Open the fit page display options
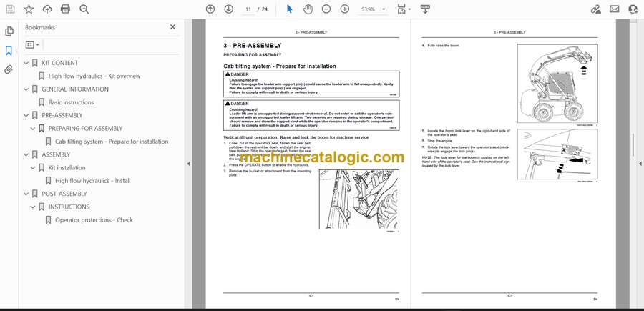Image resolution: width=644 pixels, height=311 pixels. (x=404, y=9)
